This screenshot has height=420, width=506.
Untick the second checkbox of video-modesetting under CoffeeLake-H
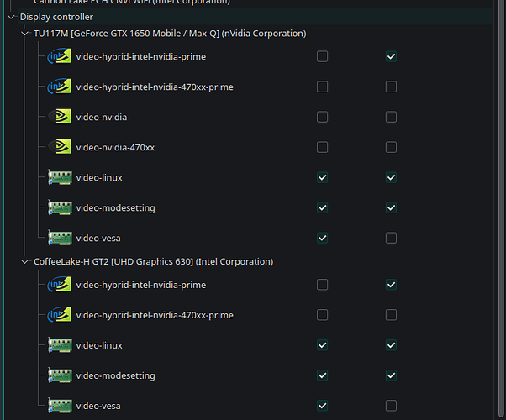click(391, 375)
